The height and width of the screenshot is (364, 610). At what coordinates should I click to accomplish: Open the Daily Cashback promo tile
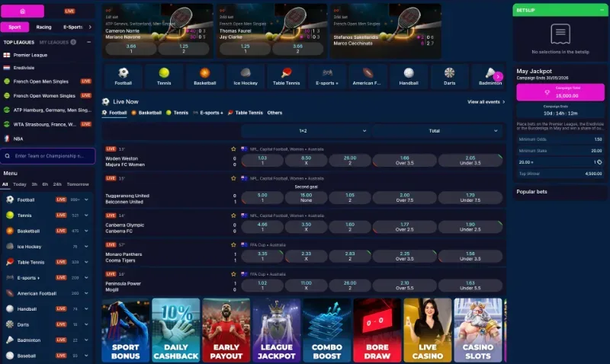point(176,330)
